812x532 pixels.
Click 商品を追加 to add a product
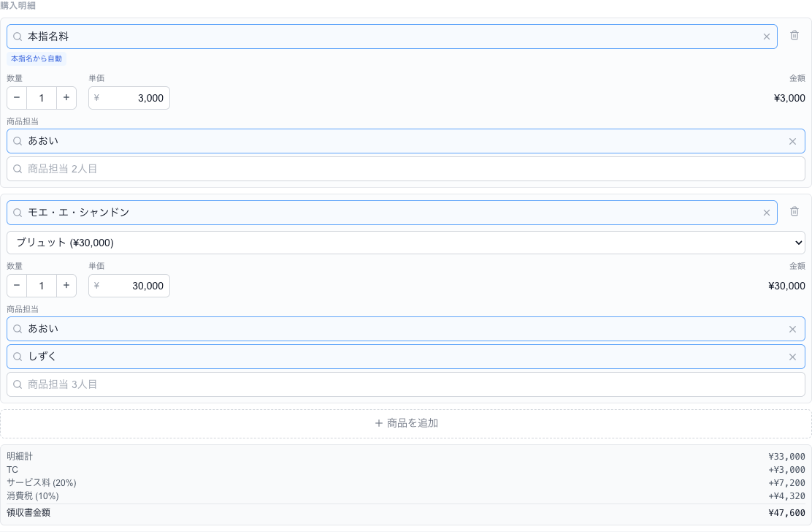point(406,423)
